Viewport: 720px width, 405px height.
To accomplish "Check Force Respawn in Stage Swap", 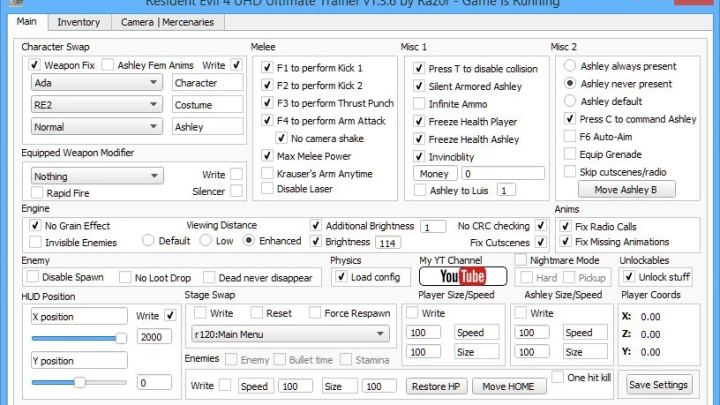I will 315,313.
